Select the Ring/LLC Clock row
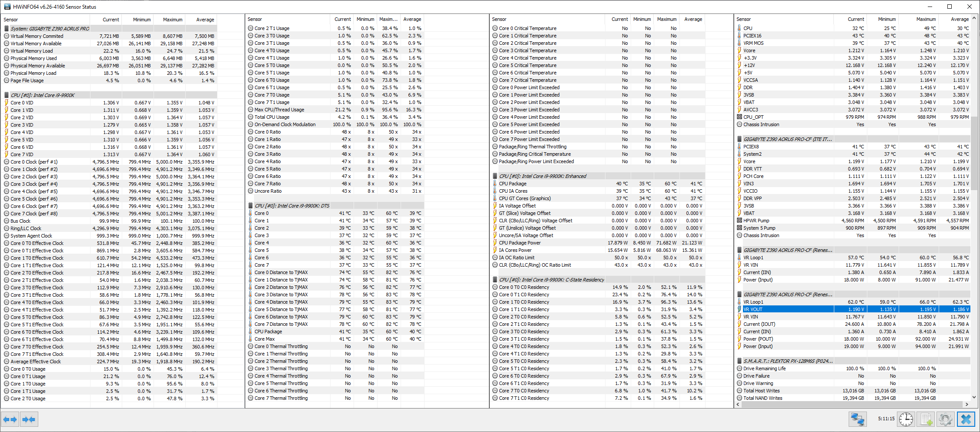 [x=110, y=228]
